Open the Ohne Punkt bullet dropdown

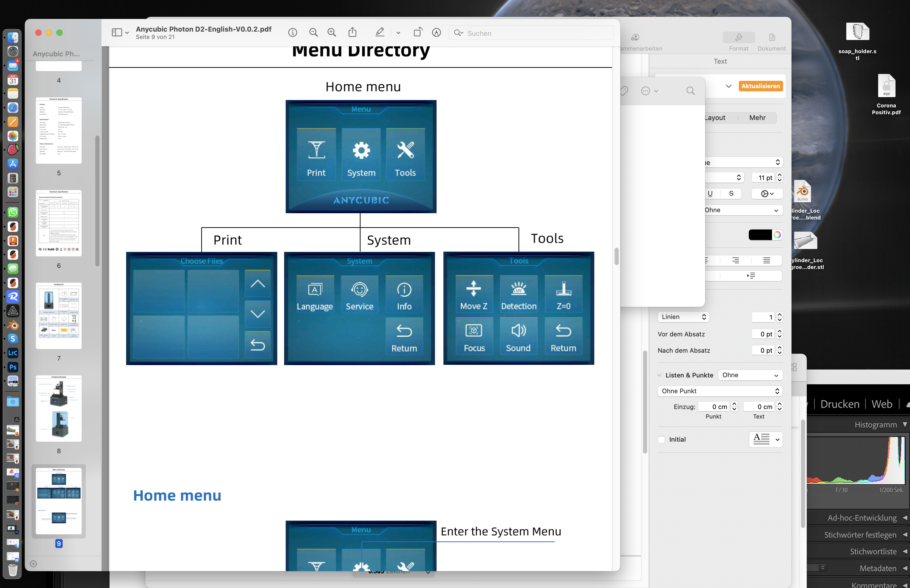[720, 391]
